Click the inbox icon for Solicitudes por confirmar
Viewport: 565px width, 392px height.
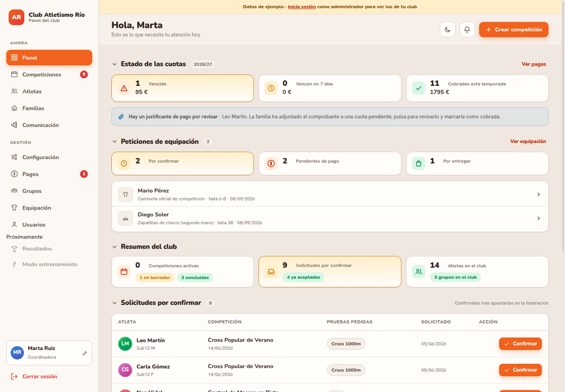click(x=271, y=272)
